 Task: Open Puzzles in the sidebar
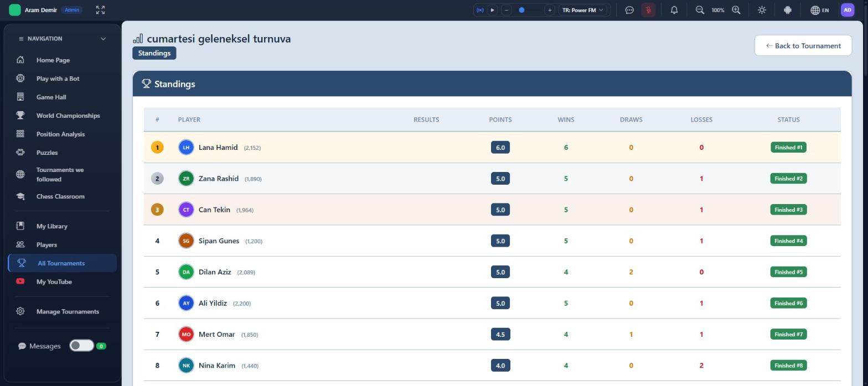pyautogui.click(x=62, y=153)
